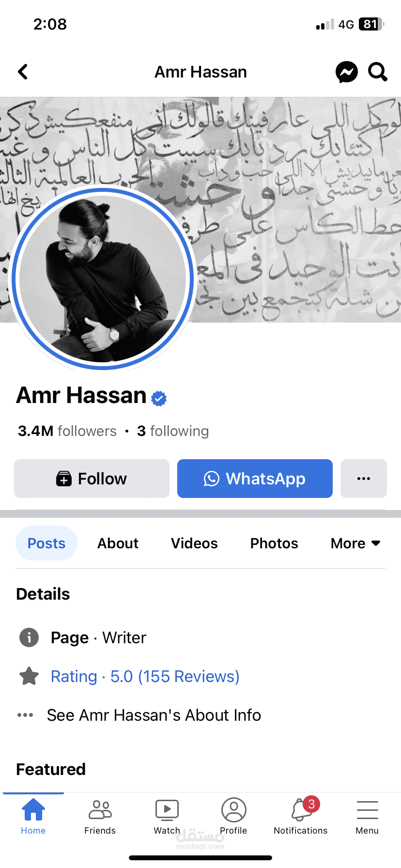Open the Friends icon in bottom bar
Image resolution: width=401 pixels, height=868 pixels.
tap(100, 810)
